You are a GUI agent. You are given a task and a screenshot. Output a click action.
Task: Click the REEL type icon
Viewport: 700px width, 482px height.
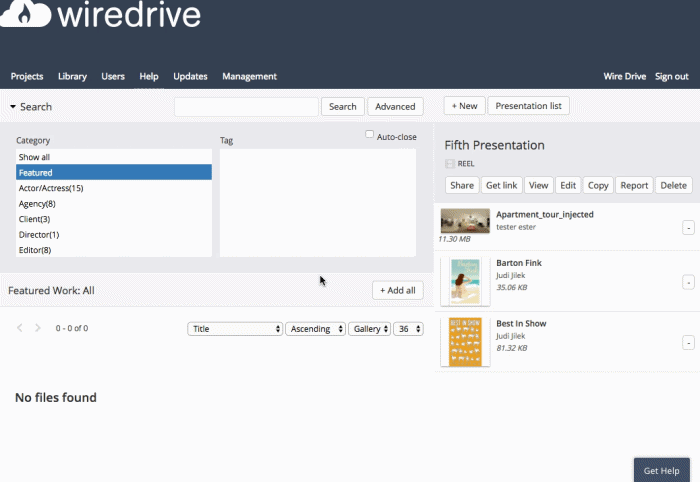point(450,164)
